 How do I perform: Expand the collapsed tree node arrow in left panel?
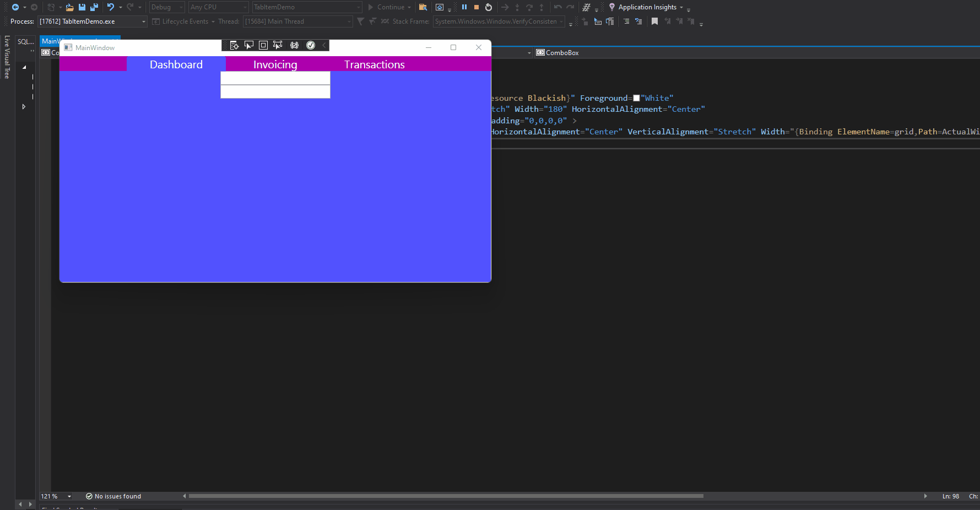tap(24, 106)
